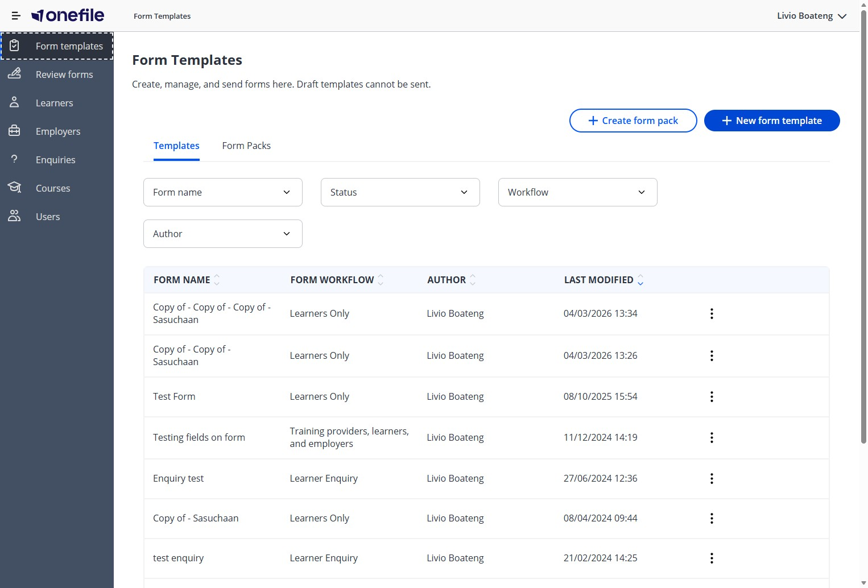The width and height of the screenshot is (868, 588).
Task: Open options menu for Test Form row
Action: click(712, 397)
